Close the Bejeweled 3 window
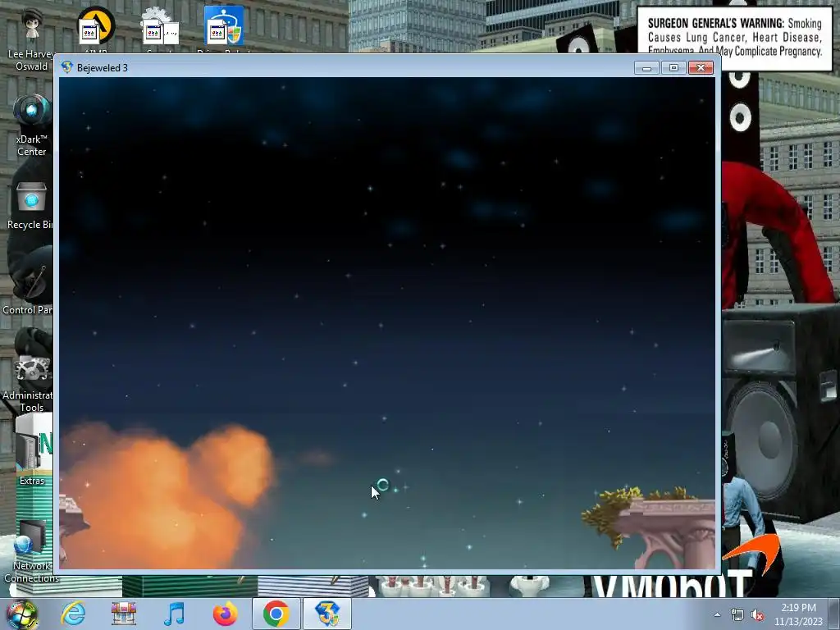This screenshot has width=840, height=630. coord(701,67)
